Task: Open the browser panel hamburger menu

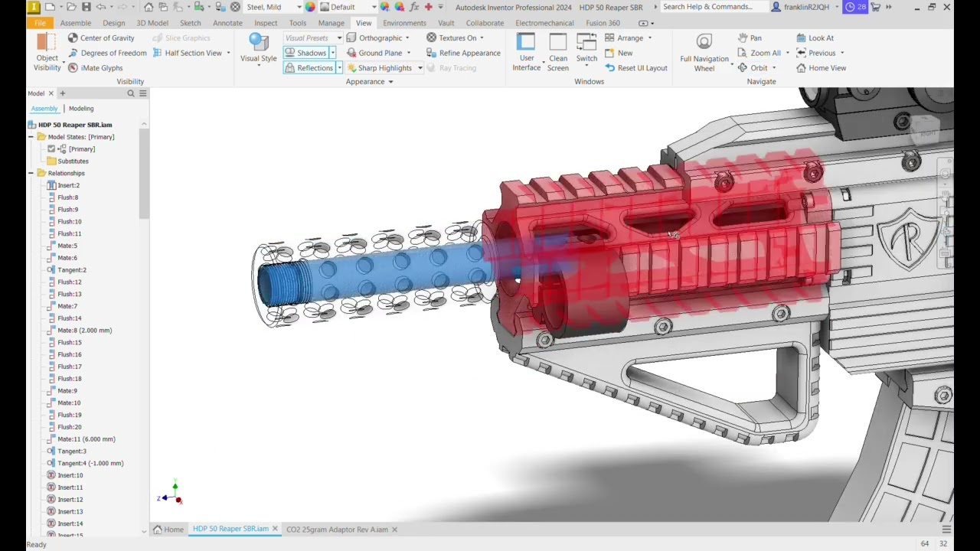Action: [x=143, y=93]
